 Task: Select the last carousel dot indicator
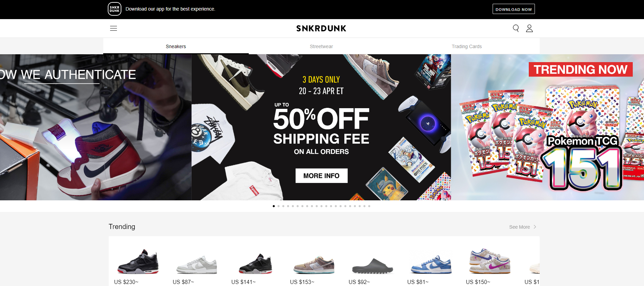click(x=369, y=206)
